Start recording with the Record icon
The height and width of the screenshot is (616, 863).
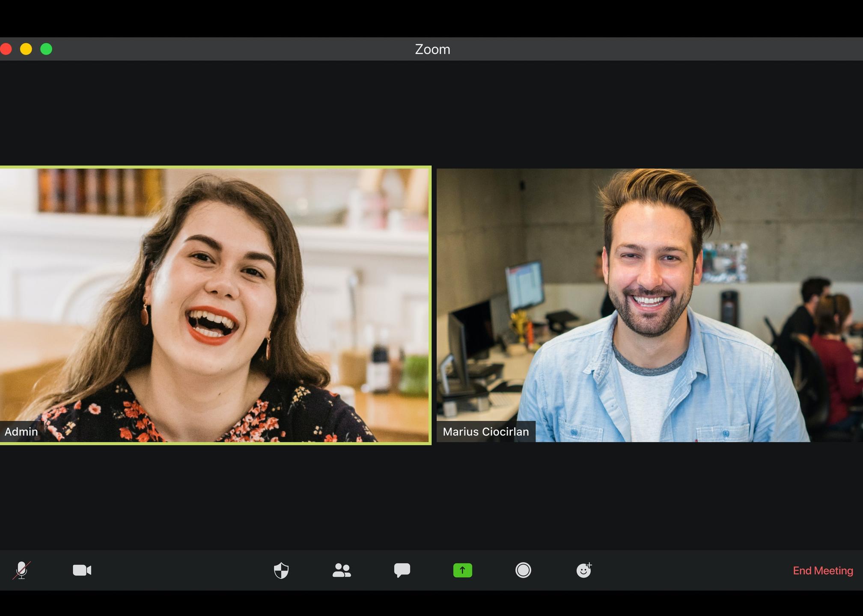tap(523, 570)
